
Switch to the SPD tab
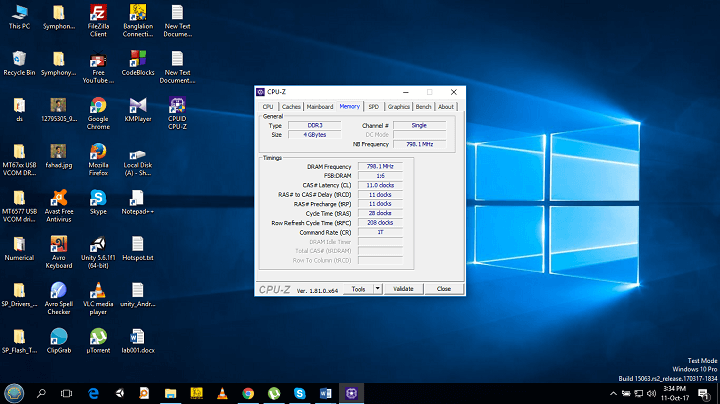pos(373,106)
